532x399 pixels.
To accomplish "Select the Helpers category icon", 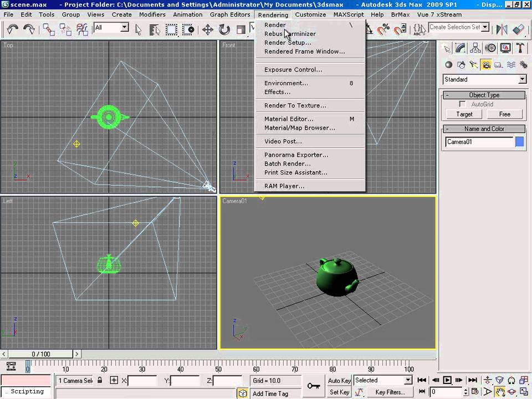I will click(x=499, y=64).
